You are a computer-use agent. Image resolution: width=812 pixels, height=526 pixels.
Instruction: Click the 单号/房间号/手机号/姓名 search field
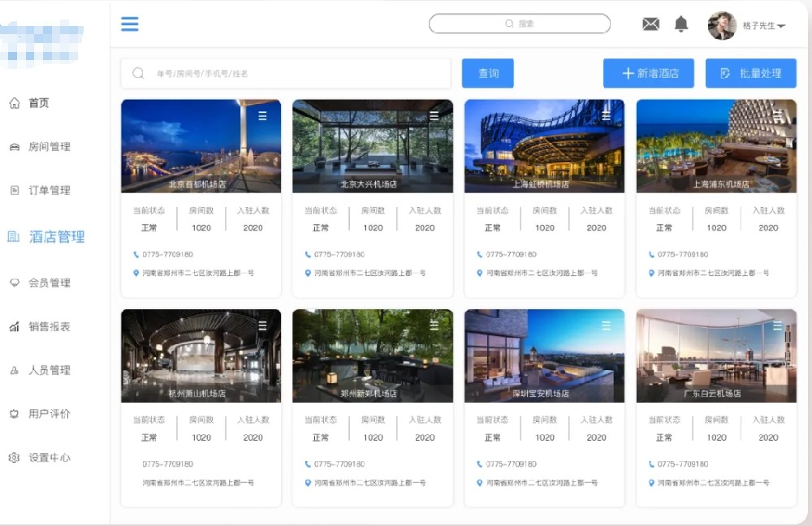tap(286, 74)
